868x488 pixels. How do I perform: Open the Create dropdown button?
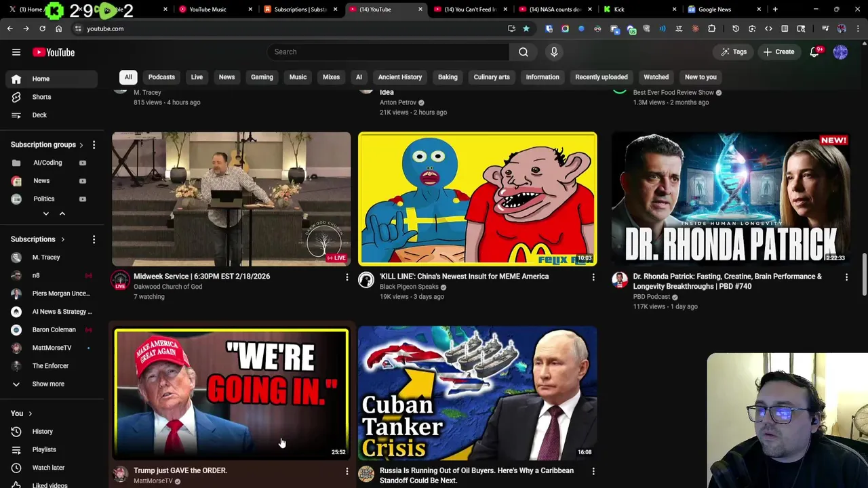(778, 52)
